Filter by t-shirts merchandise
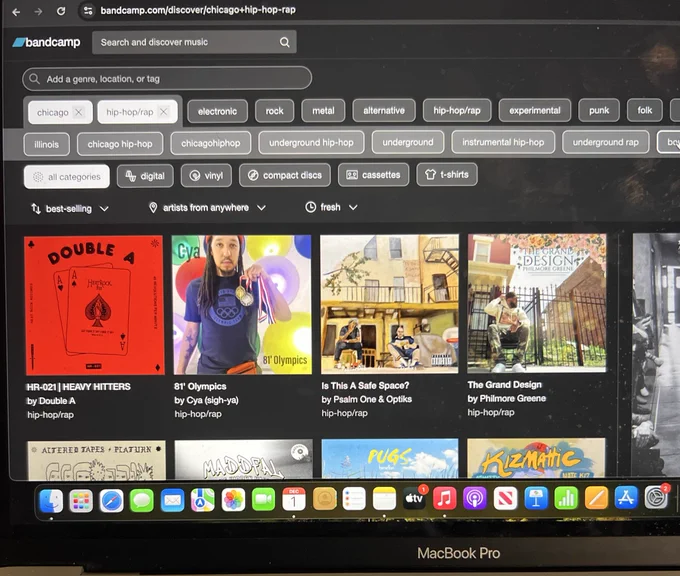This screenshot has height=576, width=680. pos(447,174)
